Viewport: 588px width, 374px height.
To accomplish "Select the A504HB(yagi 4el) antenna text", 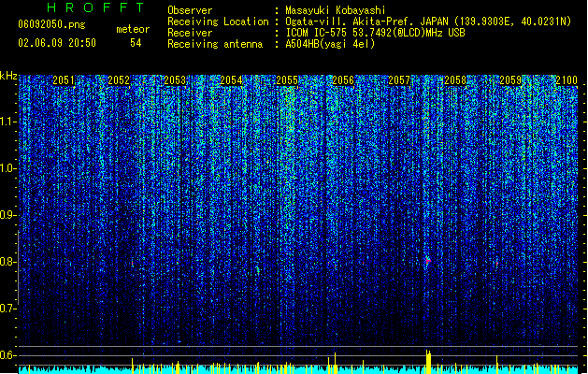I will [x=330, y=44].
